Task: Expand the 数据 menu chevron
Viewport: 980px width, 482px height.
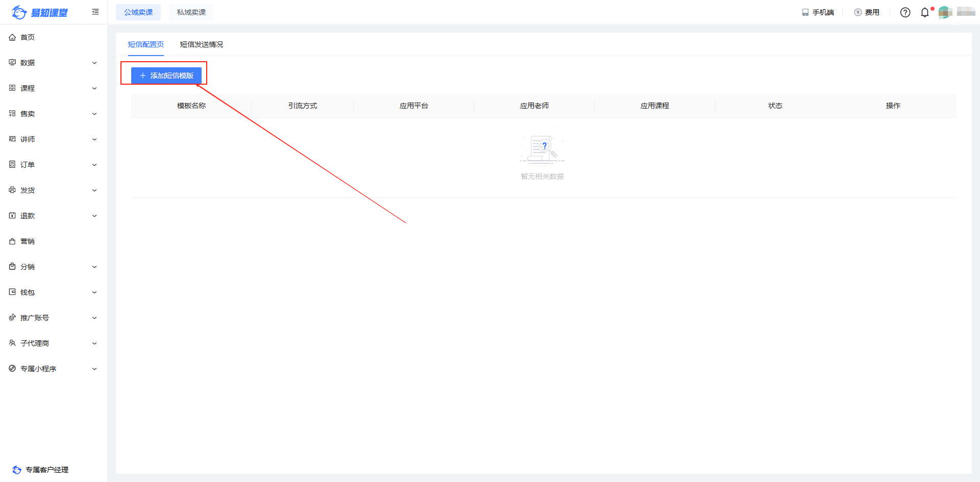Action: [94, 63]
